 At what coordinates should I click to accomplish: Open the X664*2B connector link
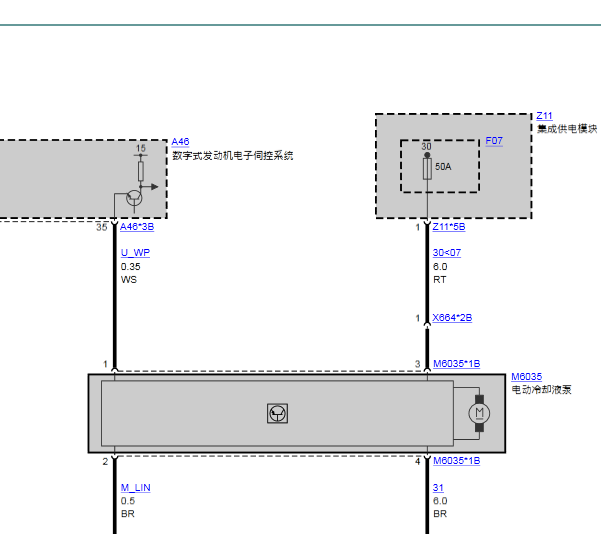452,318
